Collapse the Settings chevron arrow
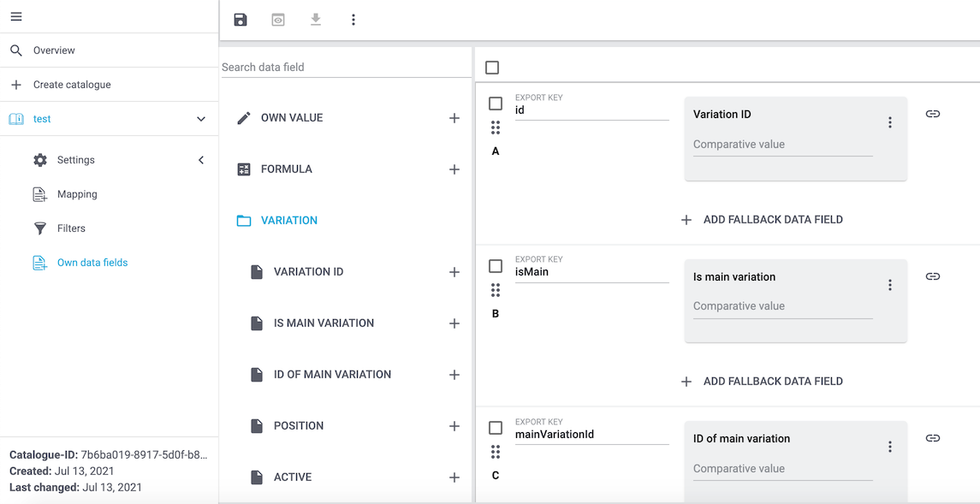 [201, 160]
